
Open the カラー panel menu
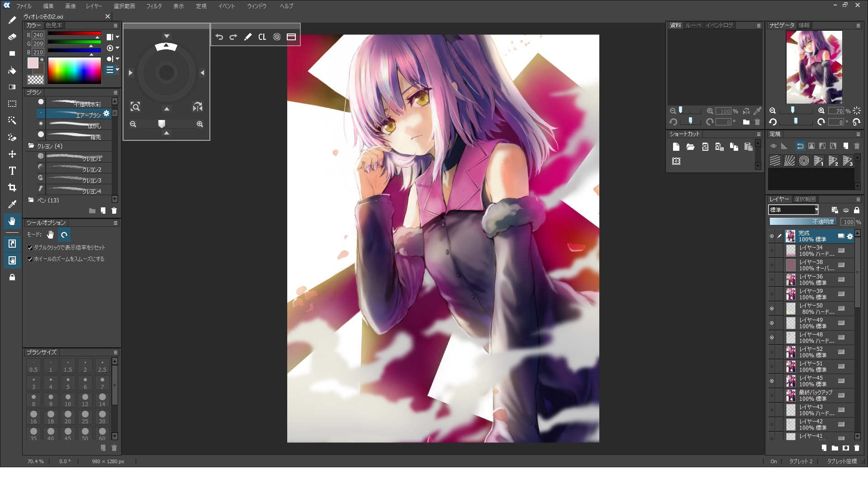(x=115, y=25)
